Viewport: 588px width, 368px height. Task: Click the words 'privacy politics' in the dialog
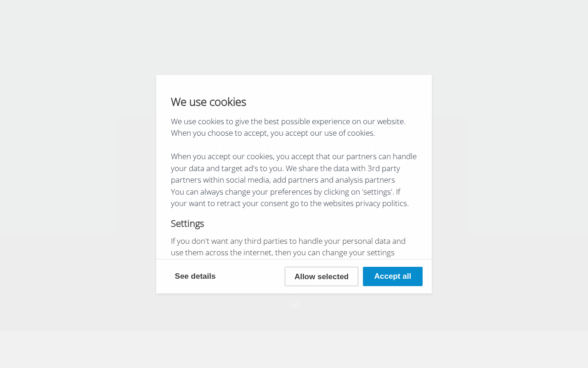click(x=381, y=203)
